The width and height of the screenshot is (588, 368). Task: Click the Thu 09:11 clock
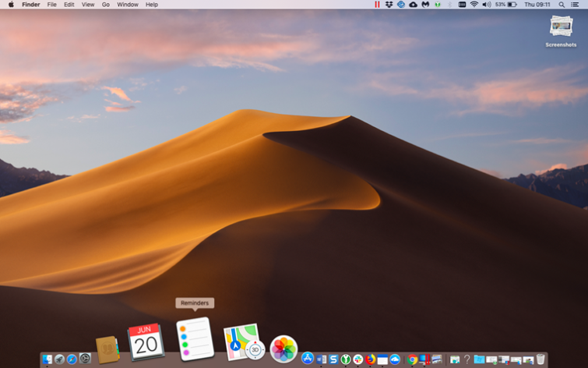pos(537,5)
